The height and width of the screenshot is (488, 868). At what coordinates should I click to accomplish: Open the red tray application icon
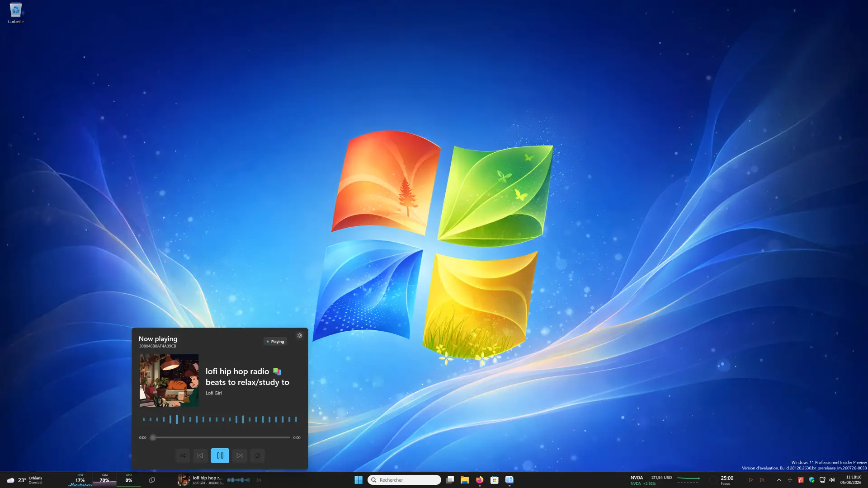point(801,480)
